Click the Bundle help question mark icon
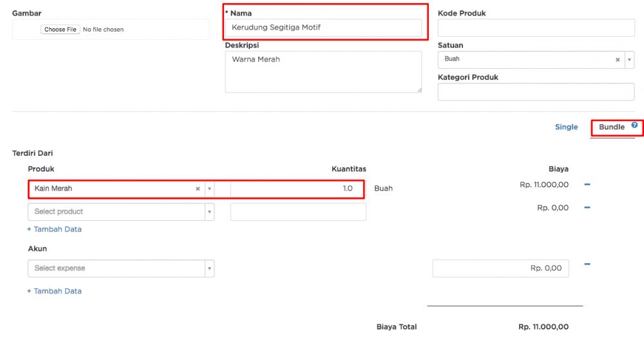The height and width of the screenshot is (343, 644). pos(634,125)
